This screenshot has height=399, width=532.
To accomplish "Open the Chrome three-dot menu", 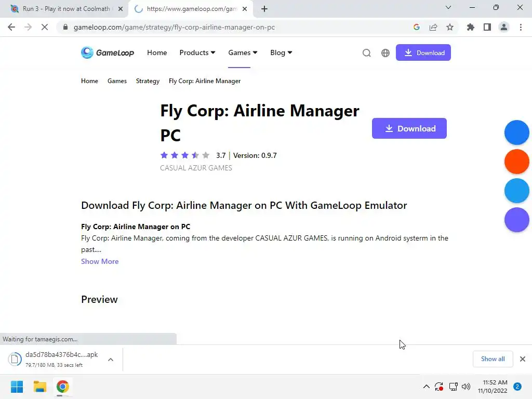I will coord(521,27).
